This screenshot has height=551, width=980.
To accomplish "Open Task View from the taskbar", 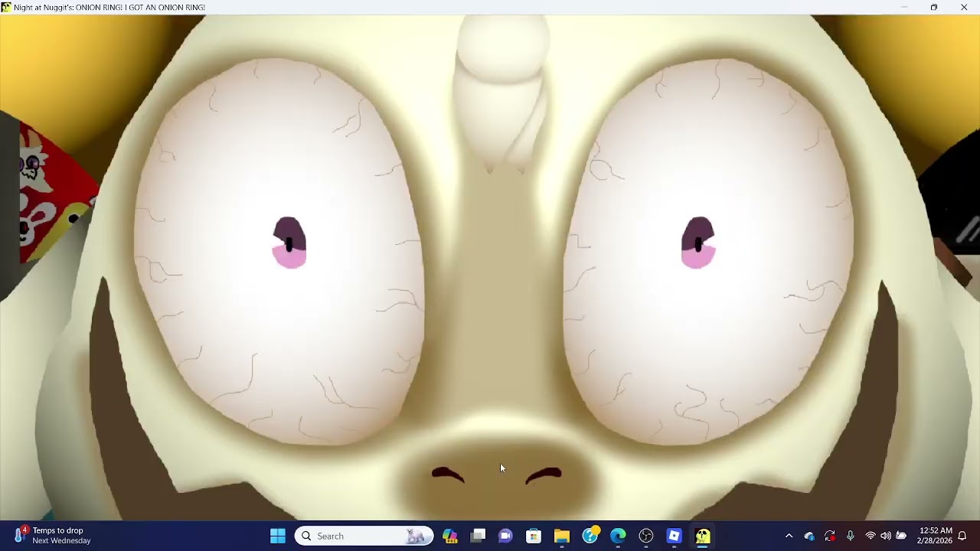I will pos(478,536).
